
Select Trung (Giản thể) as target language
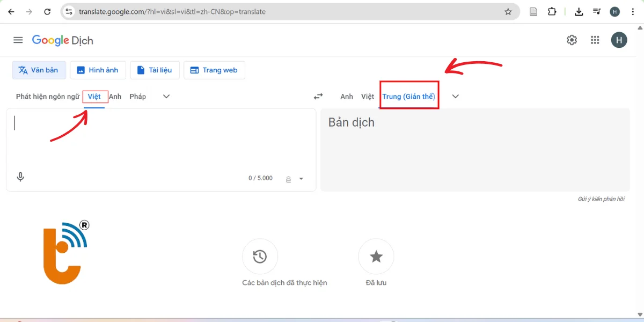click(x=409, y=96)
